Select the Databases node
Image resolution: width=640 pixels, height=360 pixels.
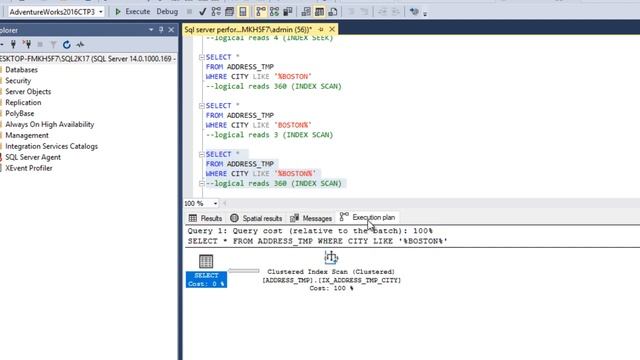(21, 70)
